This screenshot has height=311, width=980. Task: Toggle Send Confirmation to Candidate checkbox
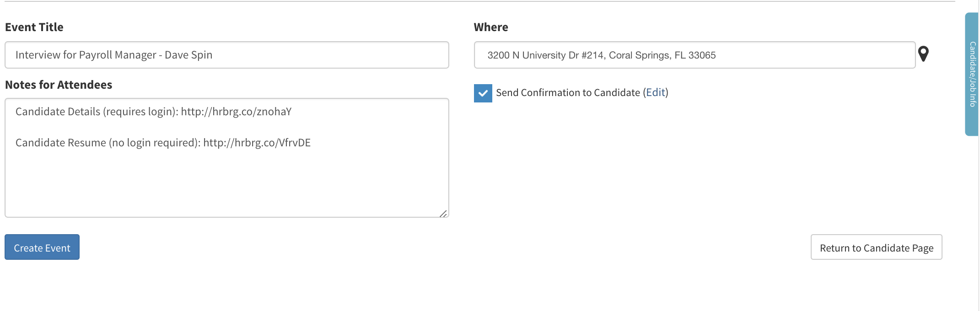483,93
